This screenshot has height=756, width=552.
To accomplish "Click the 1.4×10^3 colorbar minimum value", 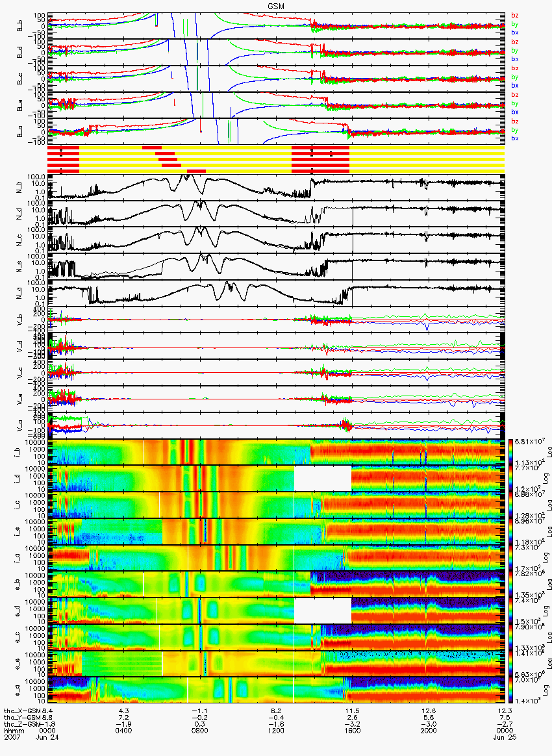I will coord(528,701).
